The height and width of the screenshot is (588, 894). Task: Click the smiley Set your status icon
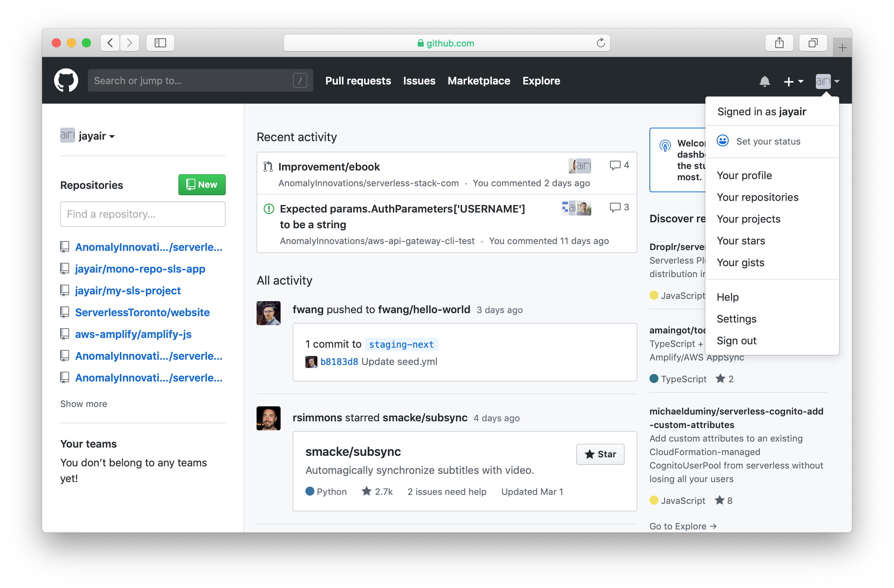(722, 141)
